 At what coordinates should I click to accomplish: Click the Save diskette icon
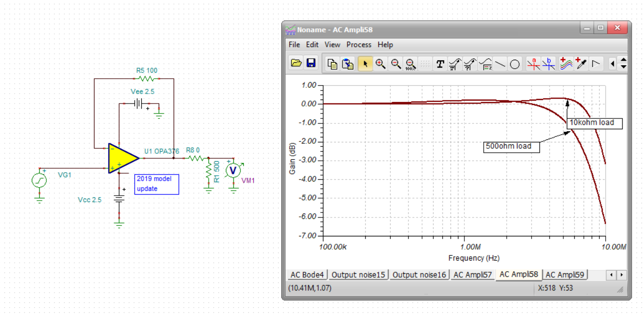pyautogui.click(x=311, y=63)
